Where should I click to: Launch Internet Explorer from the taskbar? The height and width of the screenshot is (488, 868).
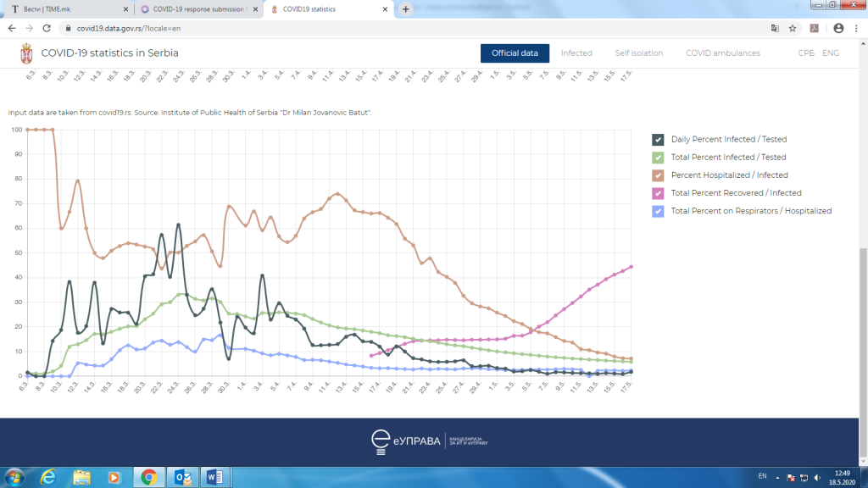point(48,477)
